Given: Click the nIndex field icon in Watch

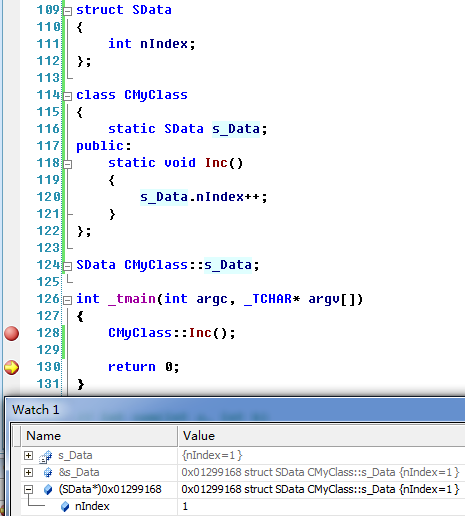Looking at the screenshot, I should (65, 507).
